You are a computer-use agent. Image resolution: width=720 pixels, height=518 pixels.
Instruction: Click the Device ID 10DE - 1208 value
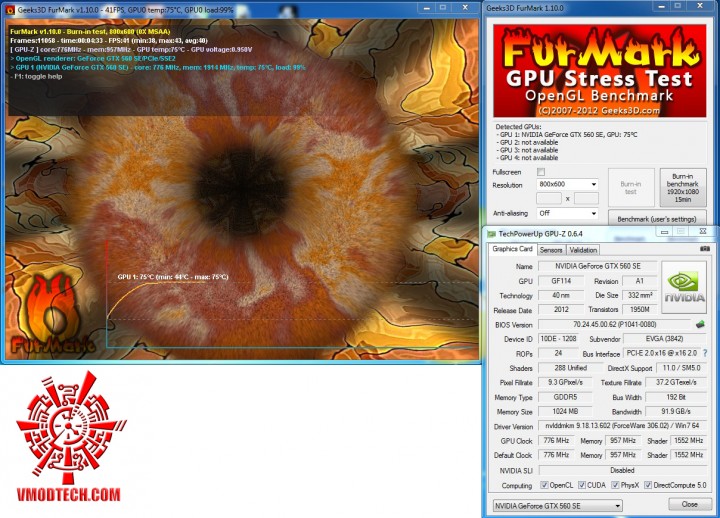558,339
